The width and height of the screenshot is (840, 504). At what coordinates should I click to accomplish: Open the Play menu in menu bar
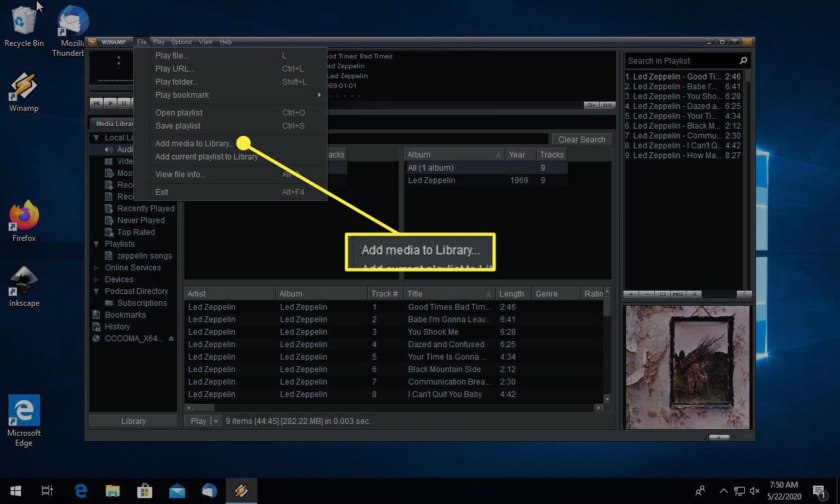click(159, 42)
